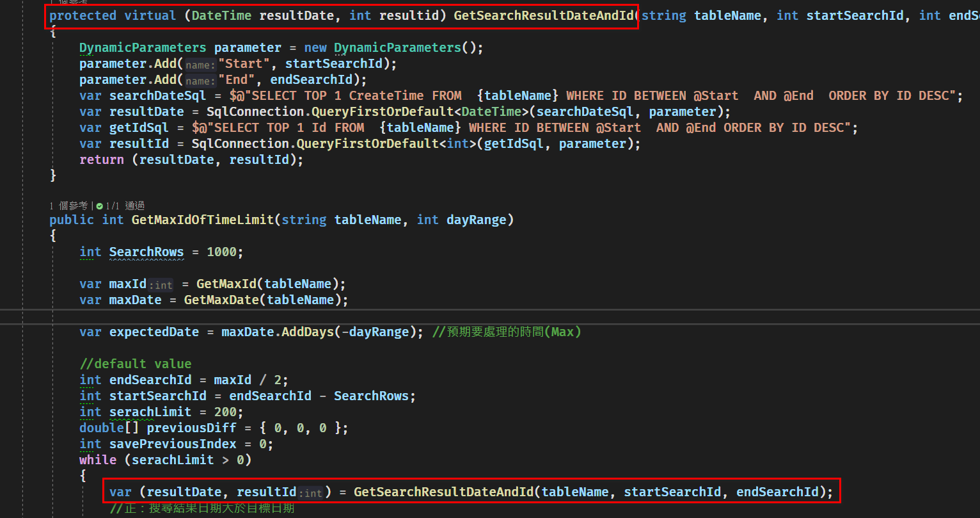Screen dimensions: 980x518
Task: Click the 'return' keyword
Action: click(101, 160)
